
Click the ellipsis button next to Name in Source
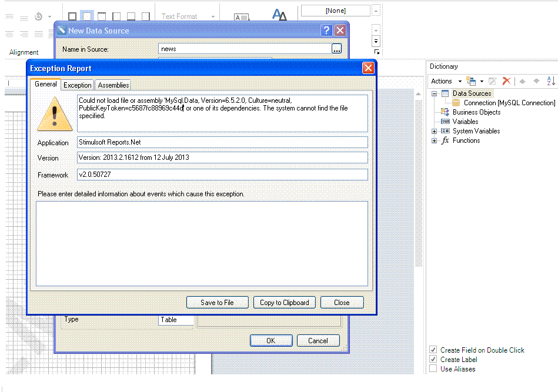click(x=336, y=49)
